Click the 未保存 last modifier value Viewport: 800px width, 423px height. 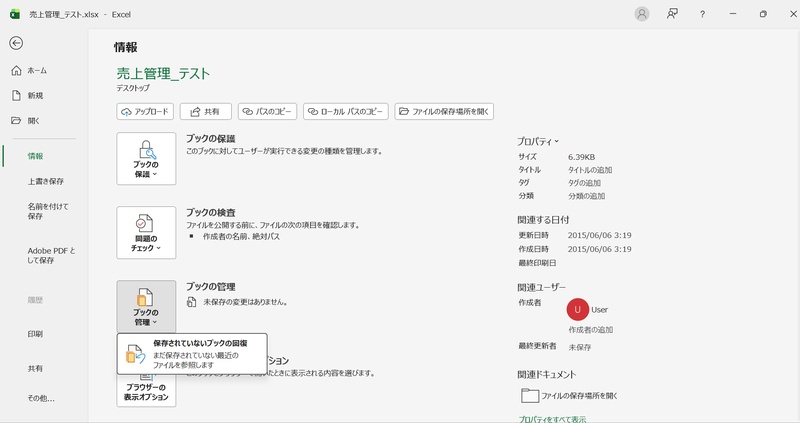(x=580, y=347)
